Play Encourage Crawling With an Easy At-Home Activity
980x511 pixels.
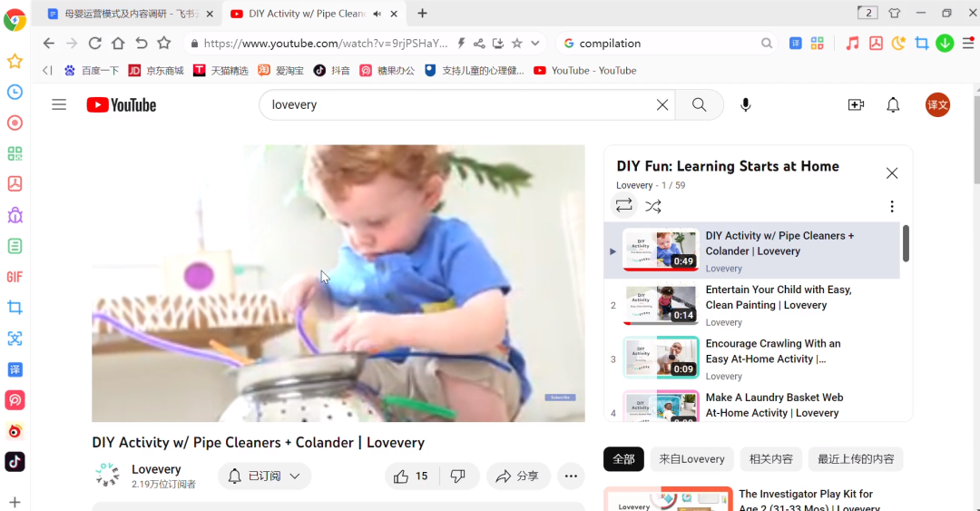click(x=752, y=359)
